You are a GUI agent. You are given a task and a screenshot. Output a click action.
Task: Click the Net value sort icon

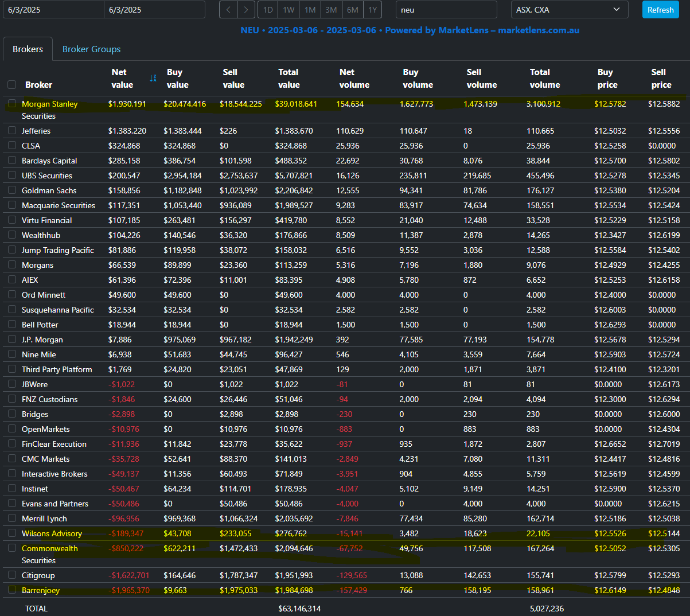pos(153,78)
